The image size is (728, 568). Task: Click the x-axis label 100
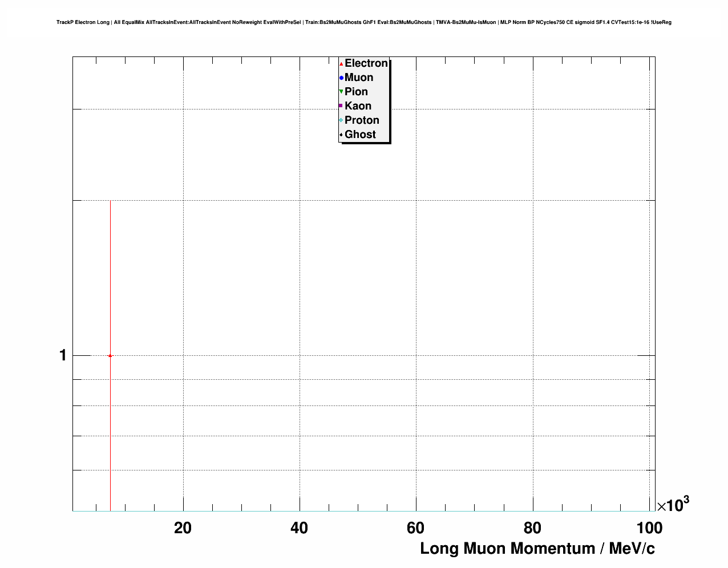click(x=649, y=528)
